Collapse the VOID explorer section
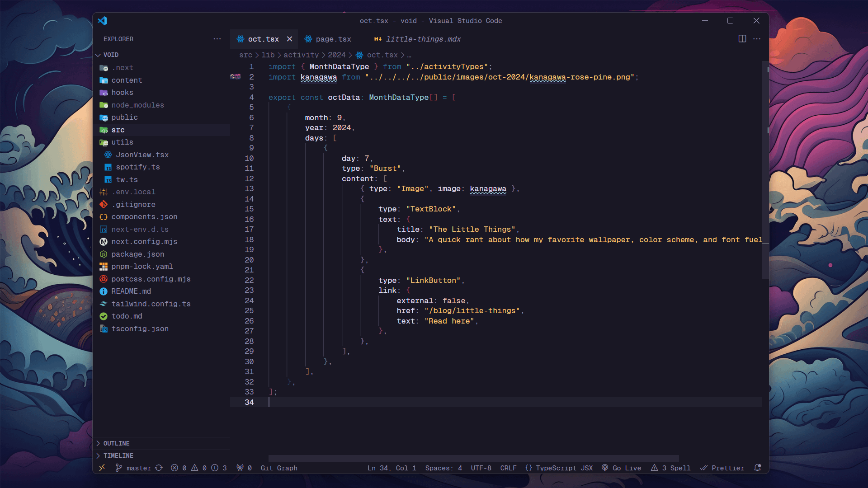This screenshot has width=868, height=488. click(x=111, y=55)
